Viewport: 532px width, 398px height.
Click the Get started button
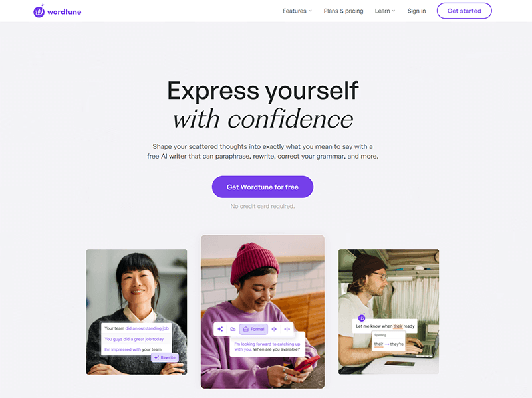[x=464, y=11]
